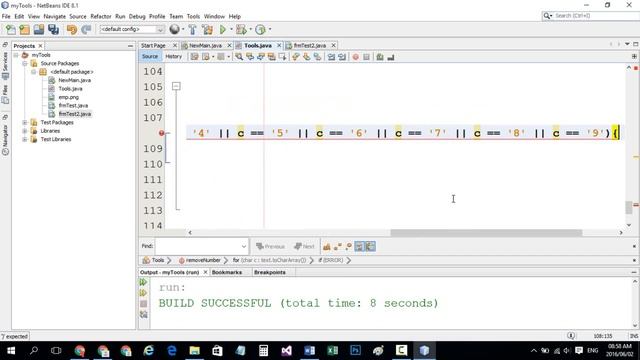The width and height of the screenshot is (640, 360).
Task: Collapse the myTools project node
Action: [16, 55]
